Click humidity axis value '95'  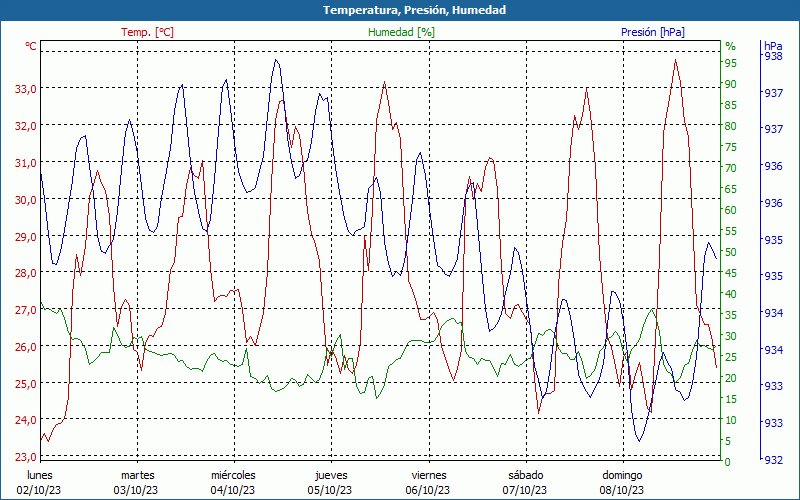731,63
